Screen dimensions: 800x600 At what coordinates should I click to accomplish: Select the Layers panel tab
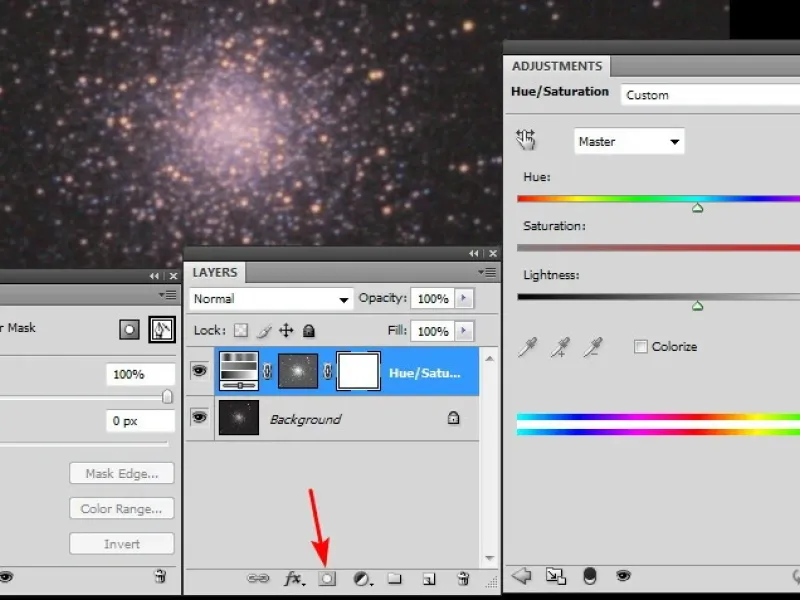[215, 272]
